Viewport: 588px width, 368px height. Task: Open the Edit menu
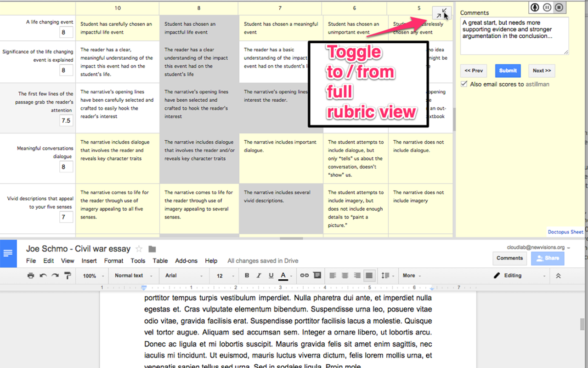(x=49, y=261)
